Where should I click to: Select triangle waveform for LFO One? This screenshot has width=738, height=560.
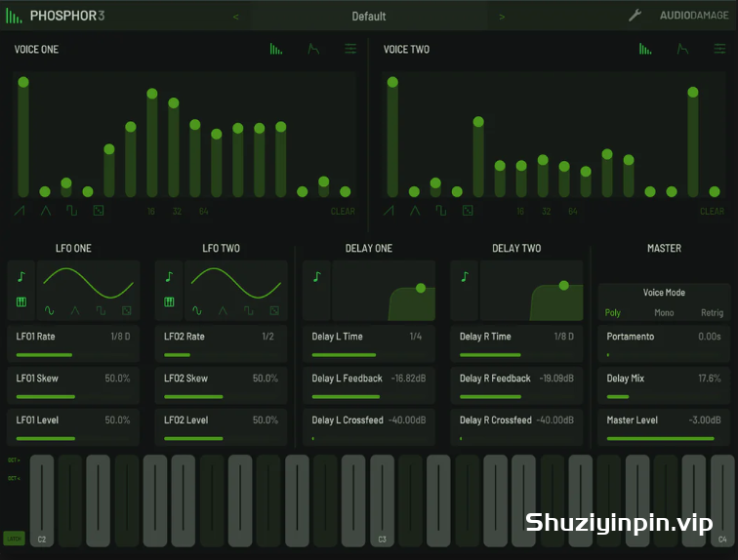75,311
